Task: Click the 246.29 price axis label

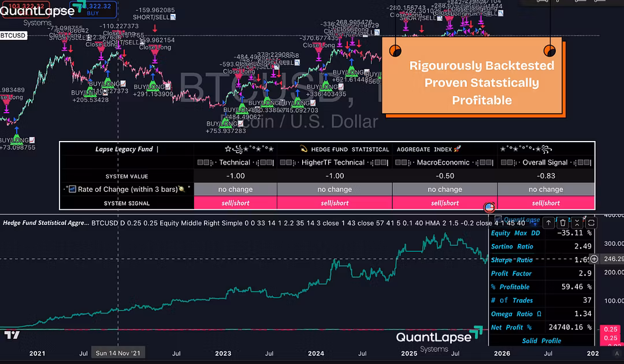Action: coord(612,259)
